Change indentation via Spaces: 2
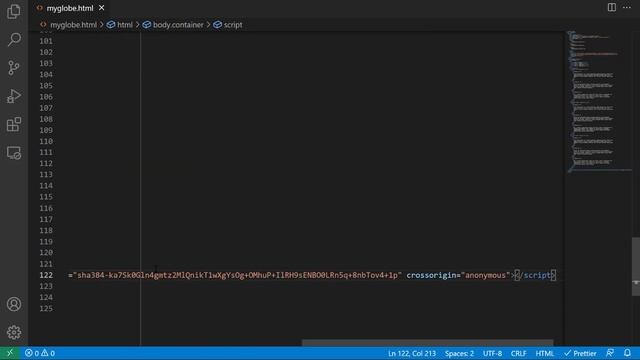The height and width of the screenshot is (360, 640). (x=459, y=353)
